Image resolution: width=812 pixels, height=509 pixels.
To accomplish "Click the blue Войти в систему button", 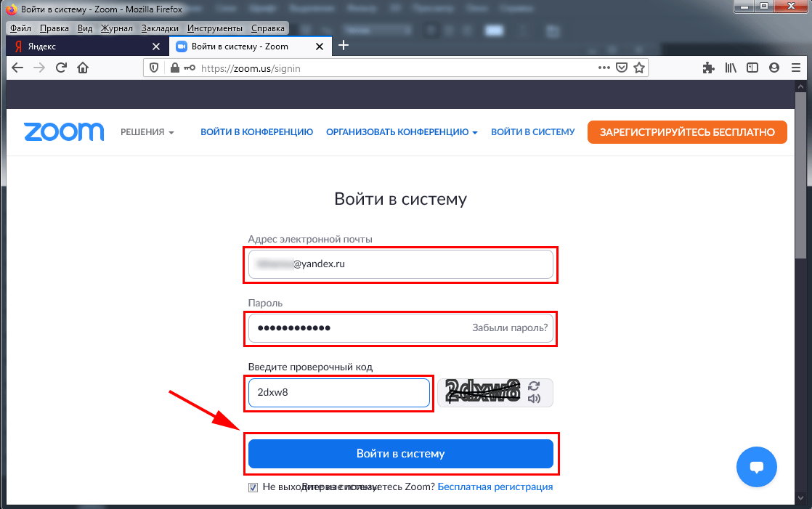I will click(401, 454).
